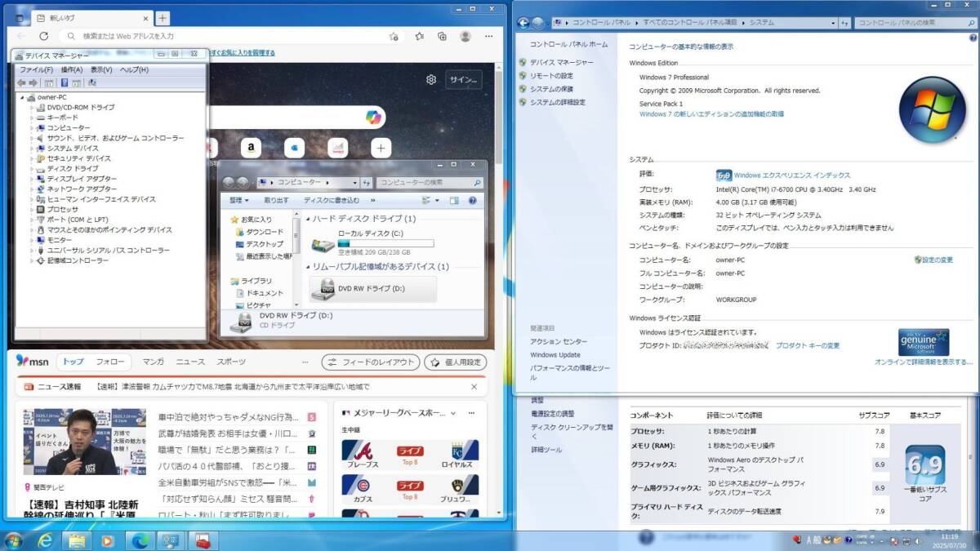Screen dimensions: 980x551
Task: Add a new quick link with plus tile
Action: (381, 148)
